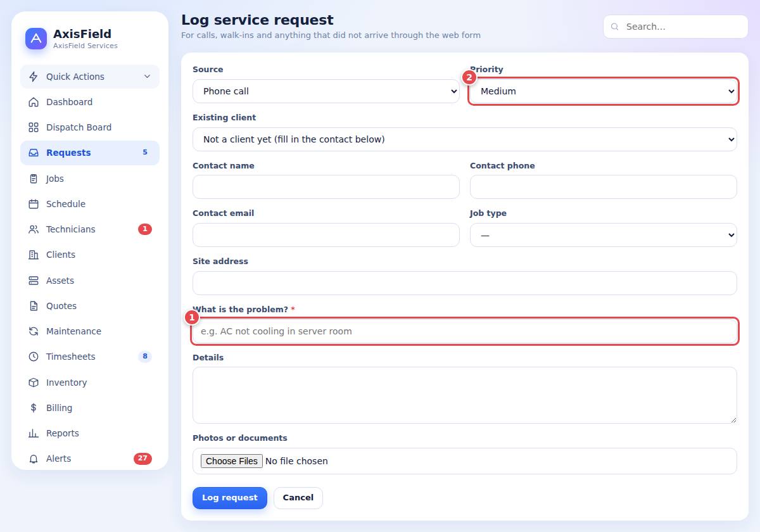The image size is (760, 532).
Task: Click the Details text area
Action: point(465,395)
